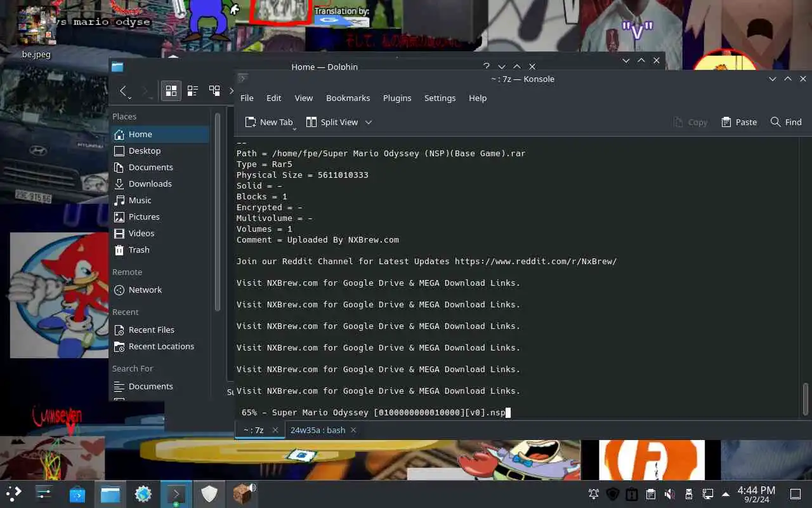This screenshot has height=508, width=812.
Task: Switch Dolphin to Compact view mode
Action: tap(193, 91)
